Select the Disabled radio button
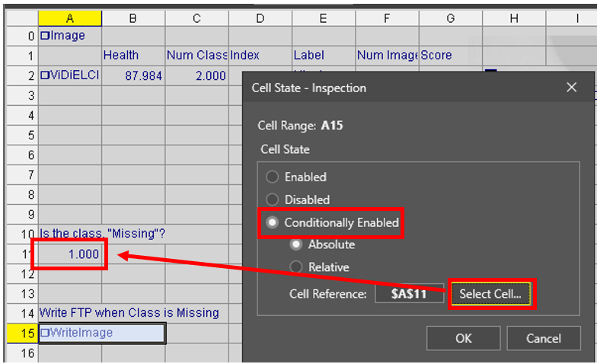 [x=272, y=200]
